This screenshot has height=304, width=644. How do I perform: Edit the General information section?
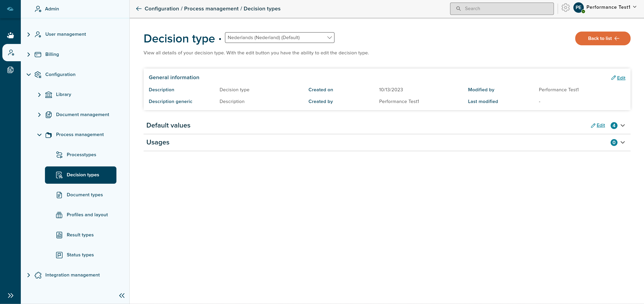pos(618,78)
